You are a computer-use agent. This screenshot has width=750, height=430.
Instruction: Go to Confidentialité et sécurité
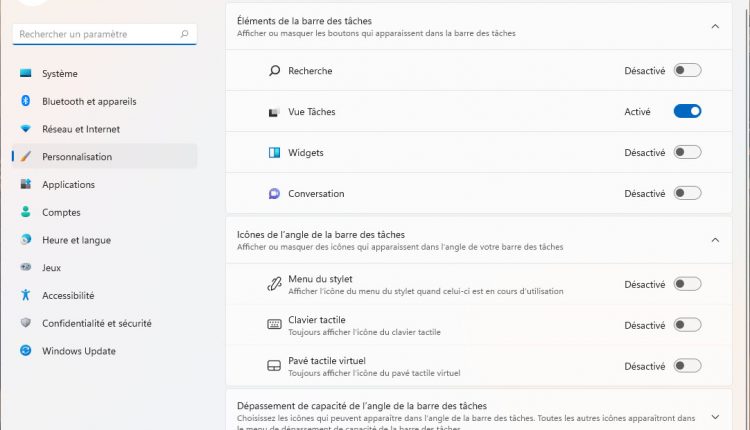(x=96, y=323)
